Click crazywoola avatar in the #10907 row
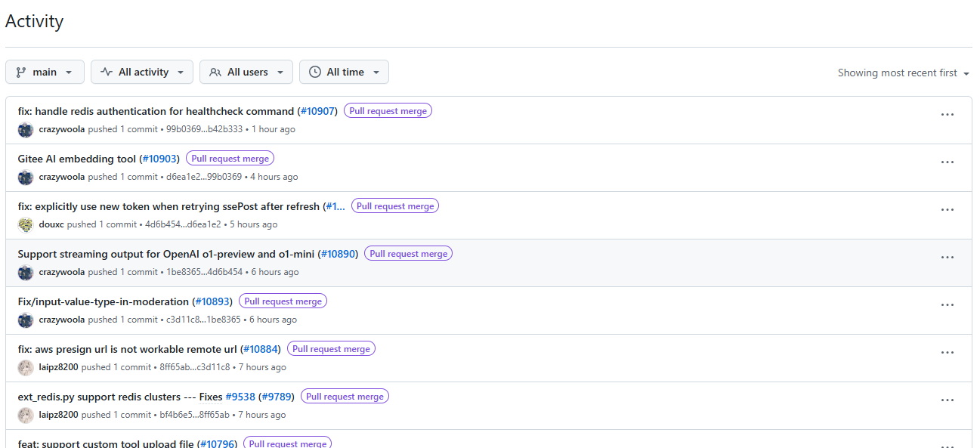 point(26,129)
